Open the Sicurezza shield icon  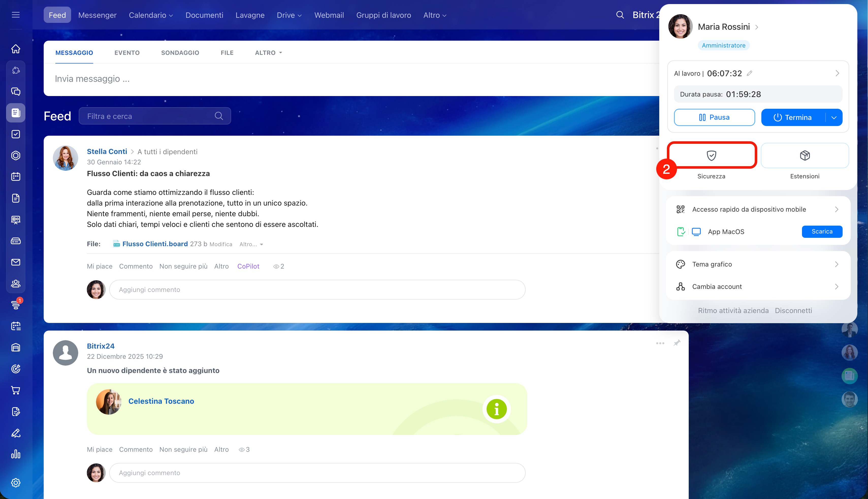[x=712, y=155]
